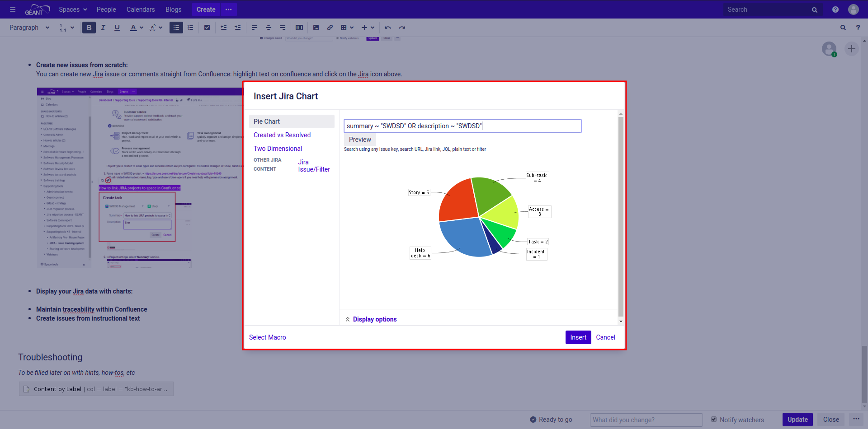Open create options ellipsis in header
The image size is (868, 429).
point(229,9)
